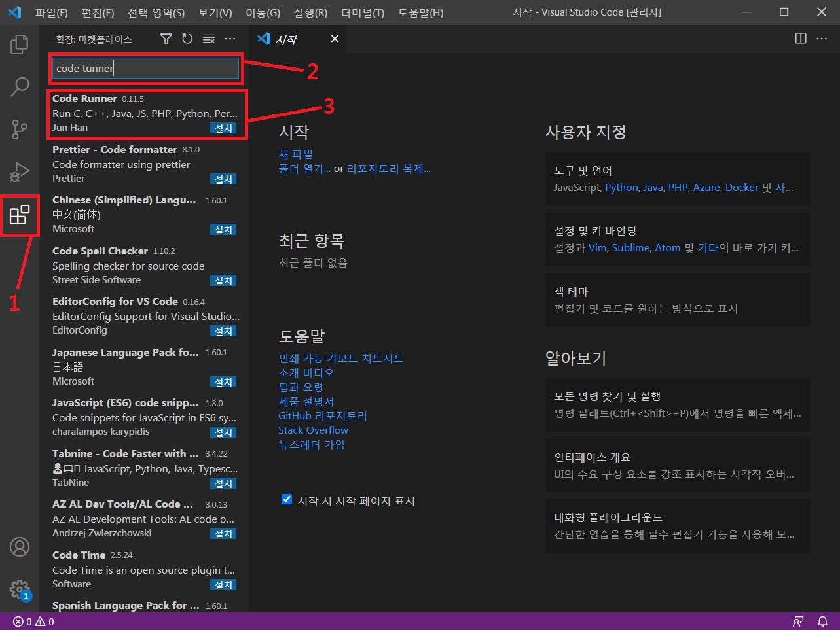Click the extension search input field
The height and width of the screenshot is (630, 840).
click(x=146, y=68)
